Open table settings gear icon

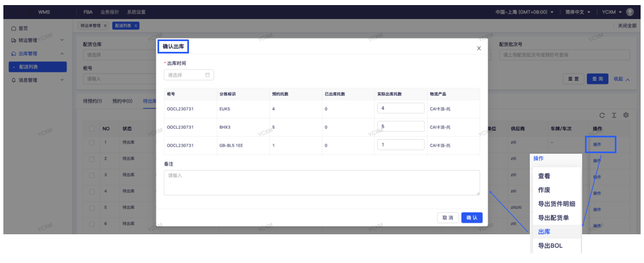(625, 115)
